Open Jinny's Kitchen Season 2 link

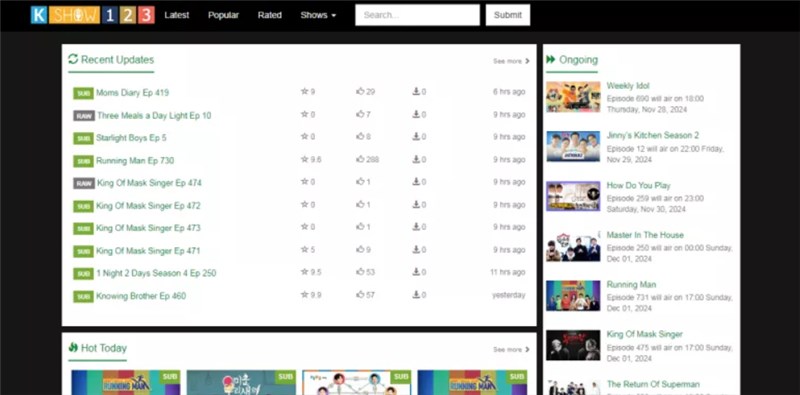click(x=653, y=135)
